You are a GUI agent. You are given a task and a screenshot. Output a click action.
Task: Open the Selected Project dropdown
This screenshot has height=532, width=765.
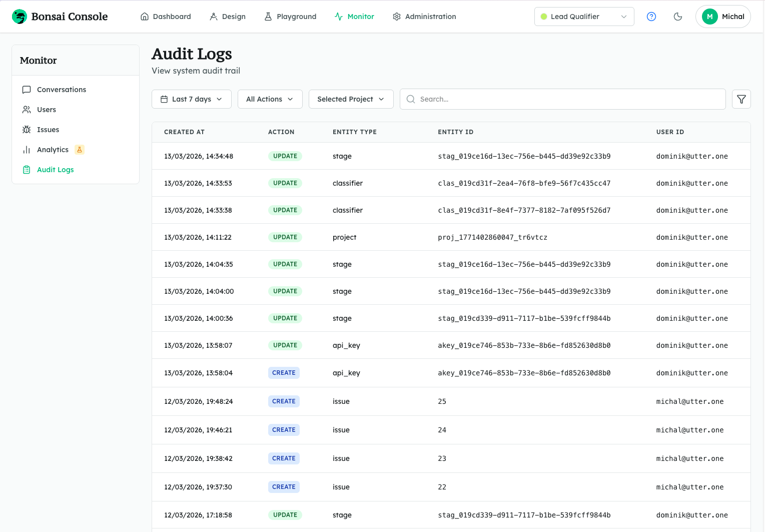351,99
